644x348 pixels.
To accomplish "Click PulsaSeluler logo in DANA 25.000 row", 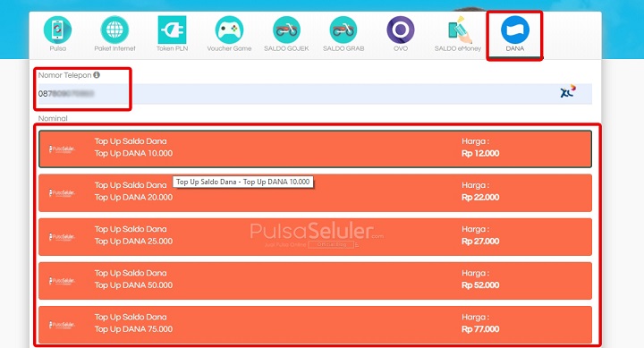I will point(62,237).
